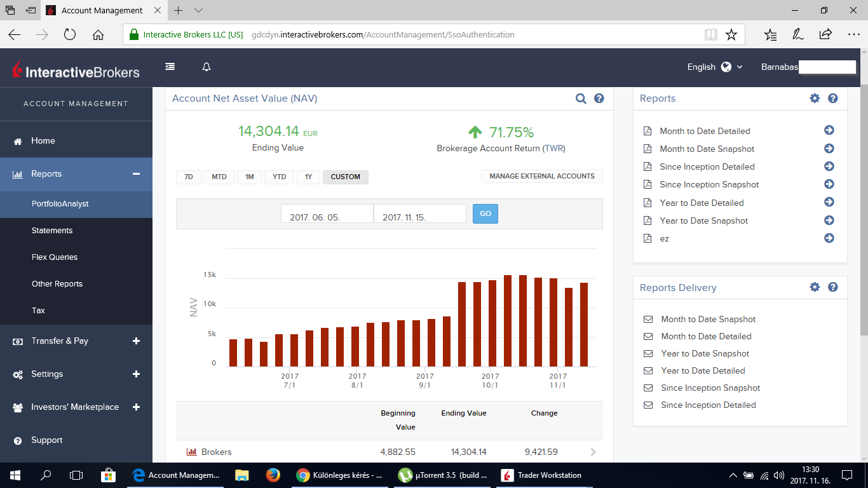The image size is (868, 488).
Task: Open the English language dropdown
Action: [715, 67]
